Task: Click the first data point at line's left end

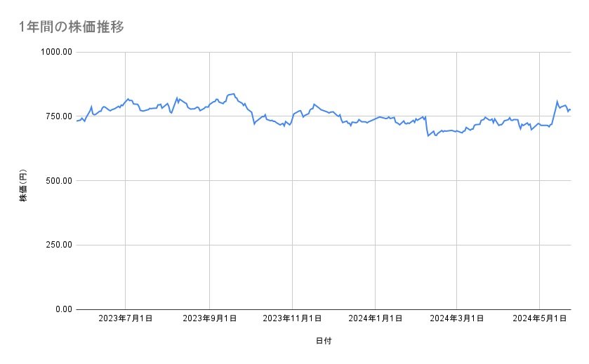Action: point(77,121)
